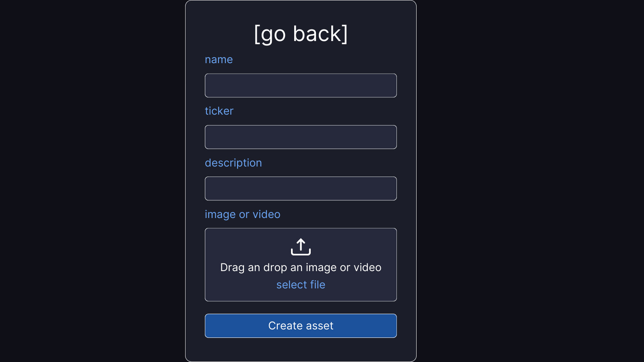Image resolution: width=644 pixels, height=362 pixels.
Task: Click the image or video label
Action: tap(243, 214)
